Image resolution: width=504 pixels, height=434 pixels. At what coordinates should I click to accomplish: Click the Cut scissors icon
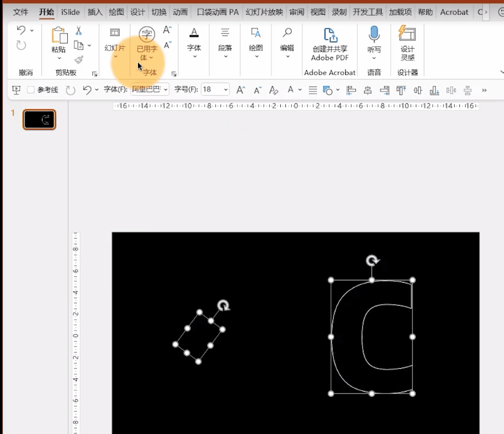tap(79, 31)
